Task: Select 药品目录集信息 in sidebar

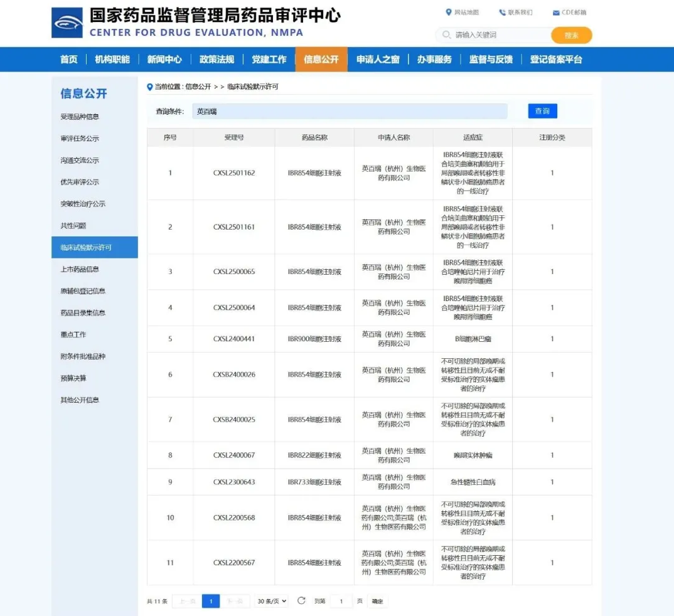Action: tap(83, 313)
